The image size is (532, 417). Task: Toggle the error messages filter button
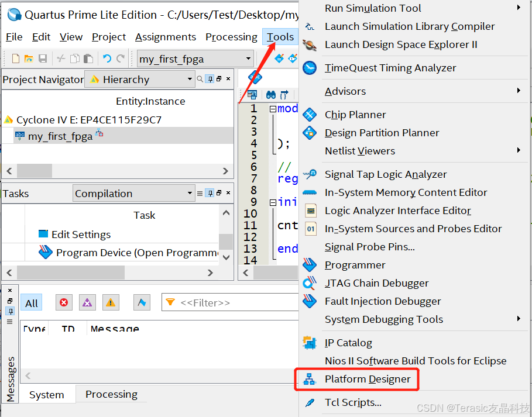(64, 302)
